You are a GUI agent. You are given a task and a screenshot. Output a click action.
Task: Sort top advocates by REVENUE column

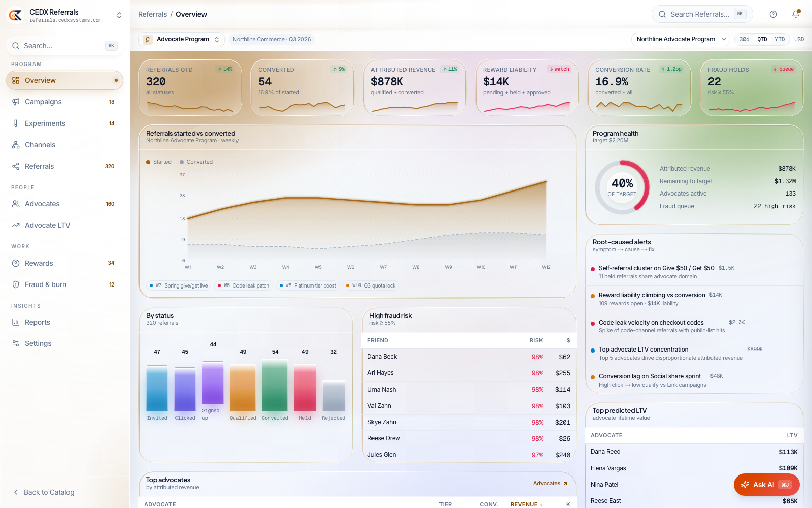(527, 504)
